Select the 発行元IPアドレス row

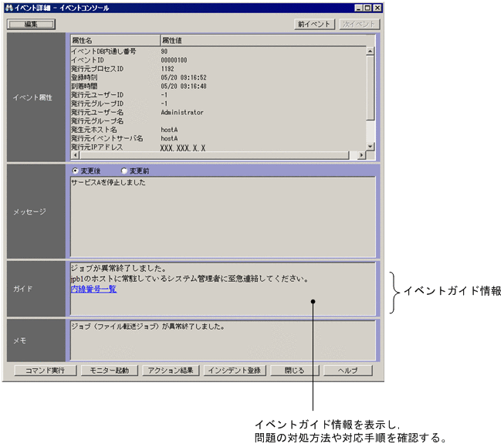(218, 147)
